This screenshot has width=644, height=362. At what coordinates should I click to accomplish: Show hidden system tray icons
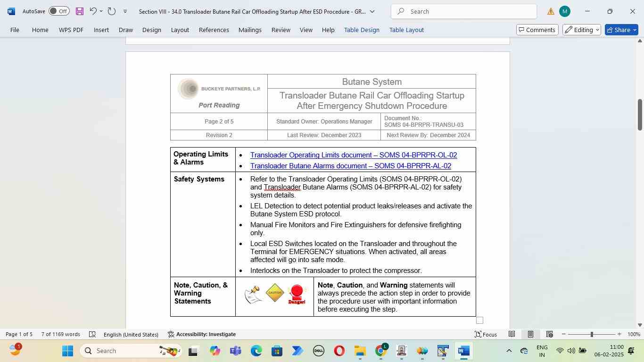[x=509, y=351]
